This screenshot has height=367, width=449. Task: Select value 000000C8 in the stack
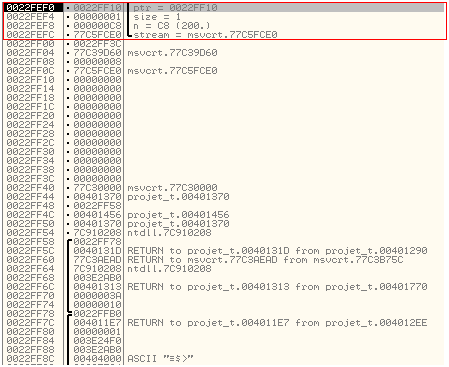(x=97, y=26)
